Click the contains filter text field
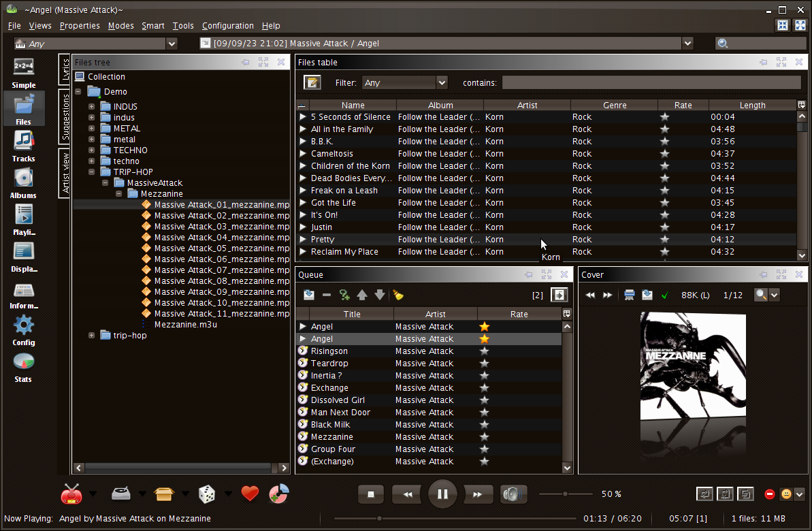812x531 pixels. 651,83
